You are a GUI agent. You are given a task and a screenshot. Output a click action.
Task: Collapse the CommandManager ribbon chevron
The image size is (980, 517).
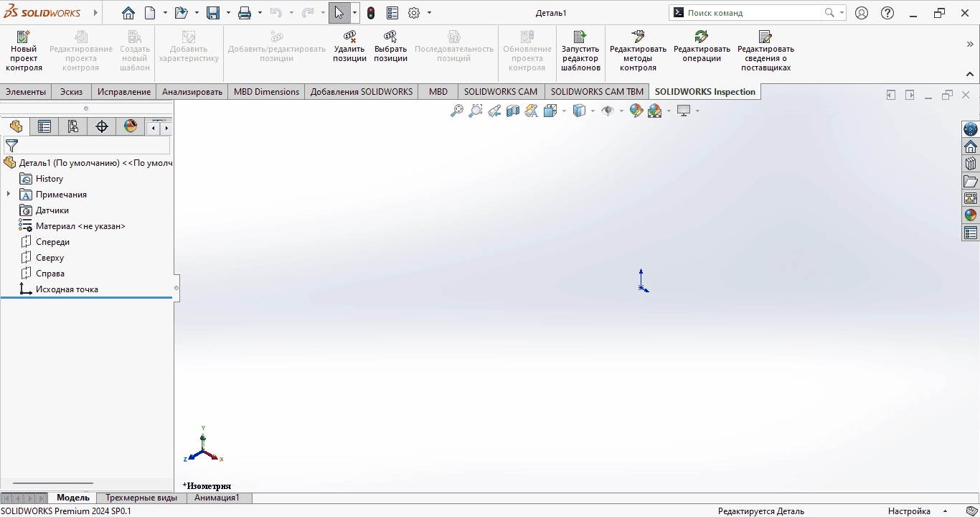pos(970,74)
